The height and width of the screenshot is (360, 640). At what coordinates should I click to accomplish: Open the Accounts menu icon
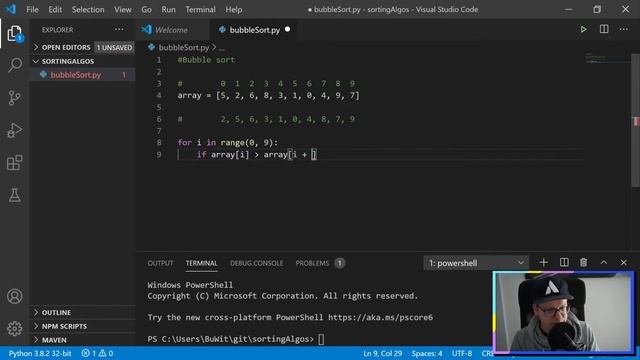15,296
